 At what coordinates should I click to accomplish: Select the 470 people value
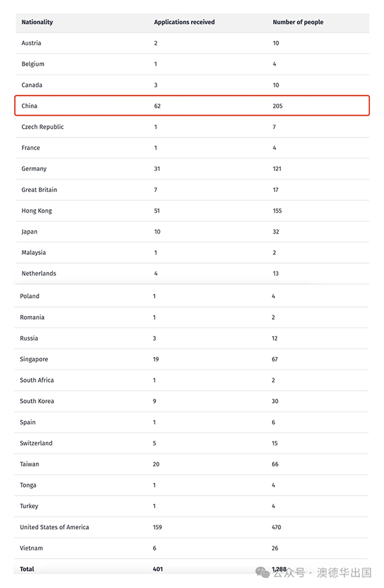(276, 527)
